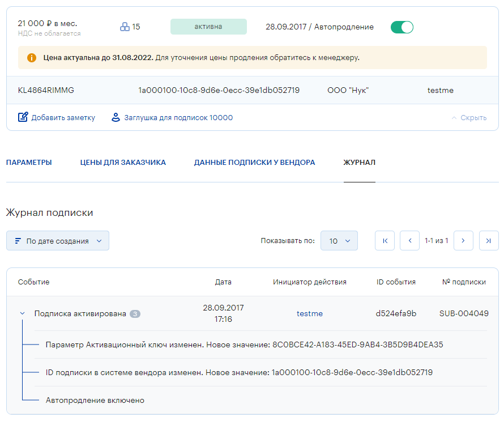The image size is (504, 421).
Task: Open the rows per page dropdown
Action: (x=339, y=241)
